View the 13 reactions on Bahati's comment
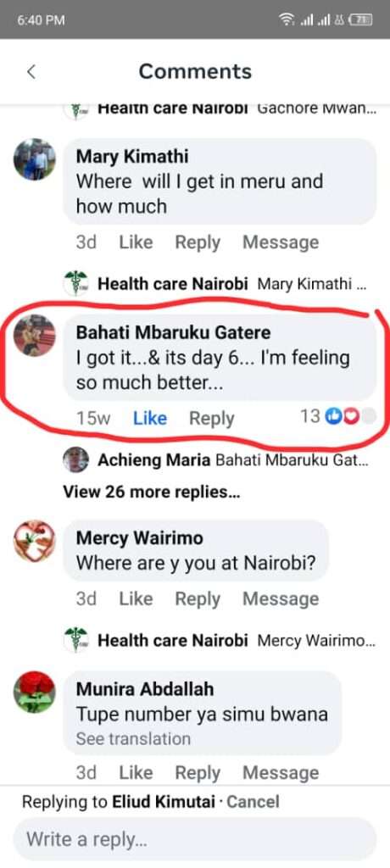 (x=337, y=416)
